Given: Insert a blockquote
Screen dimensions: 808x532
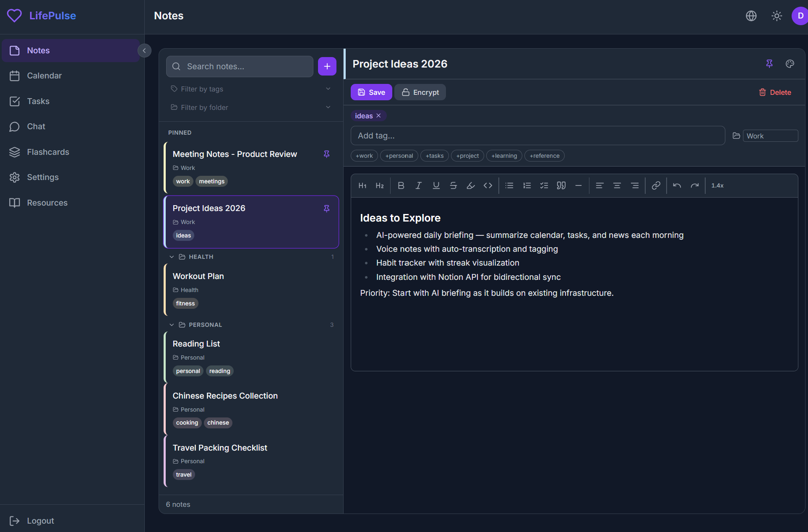Looking at the screenshot, I should 561,185.
